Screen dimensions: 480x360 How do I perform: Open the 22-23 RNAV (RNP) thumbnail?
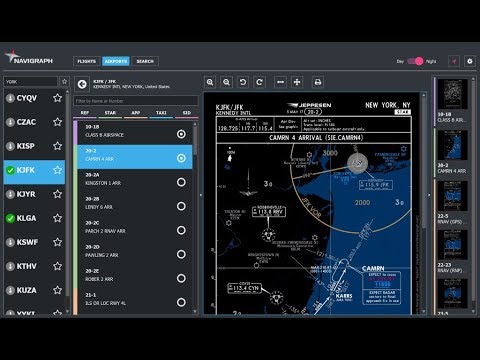pyautogui.click(x=452, y=251)
